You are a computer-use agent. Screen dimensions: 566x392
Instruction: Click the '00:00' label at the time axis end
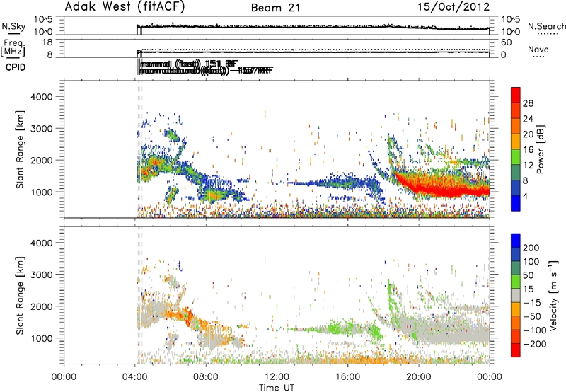click(x=490, y=377)
